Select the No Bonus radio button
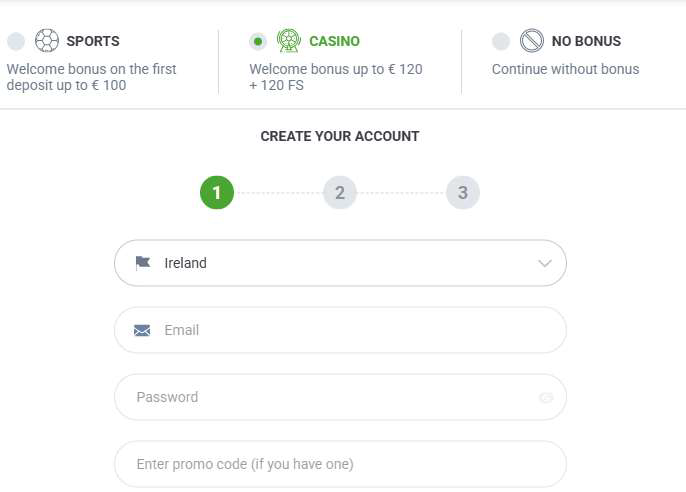Screen dimensions: 686x492 pos(500,42)
